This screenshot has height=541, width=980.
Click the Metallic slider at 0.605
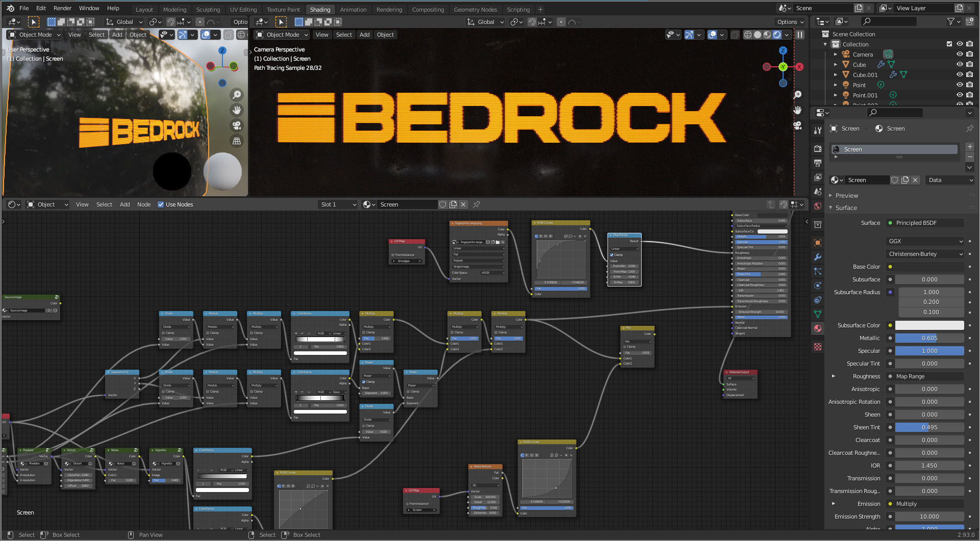pos(929,338)
